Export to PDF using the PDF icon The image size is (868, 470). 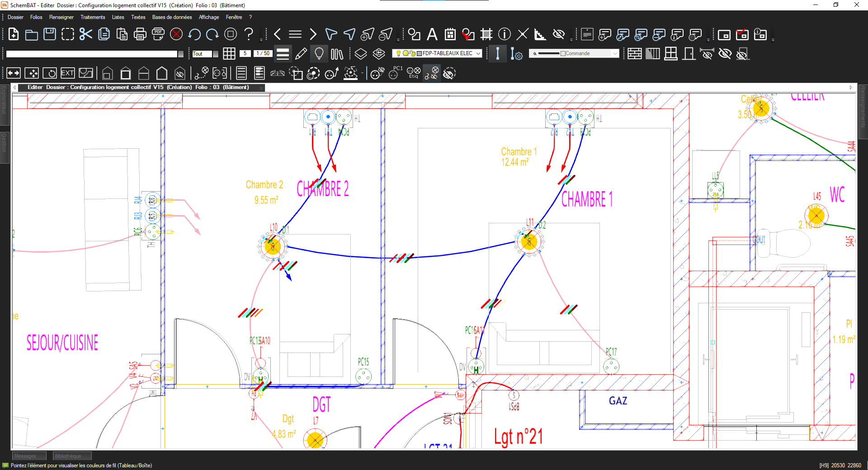coord(158,34)
